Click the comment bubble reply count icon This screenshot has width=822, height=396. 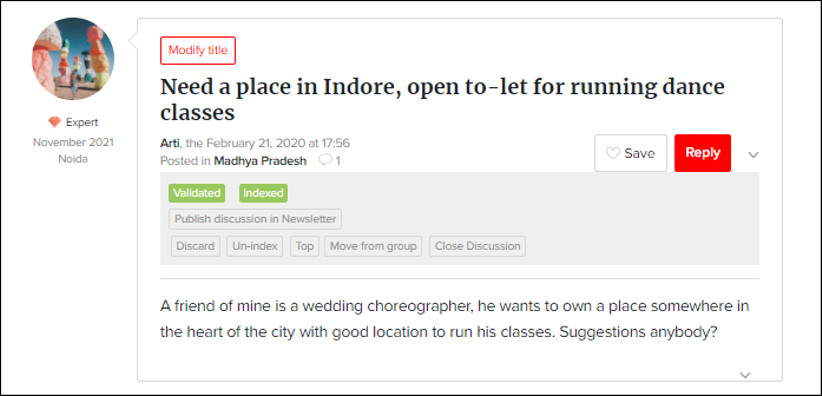click(325, 160)
